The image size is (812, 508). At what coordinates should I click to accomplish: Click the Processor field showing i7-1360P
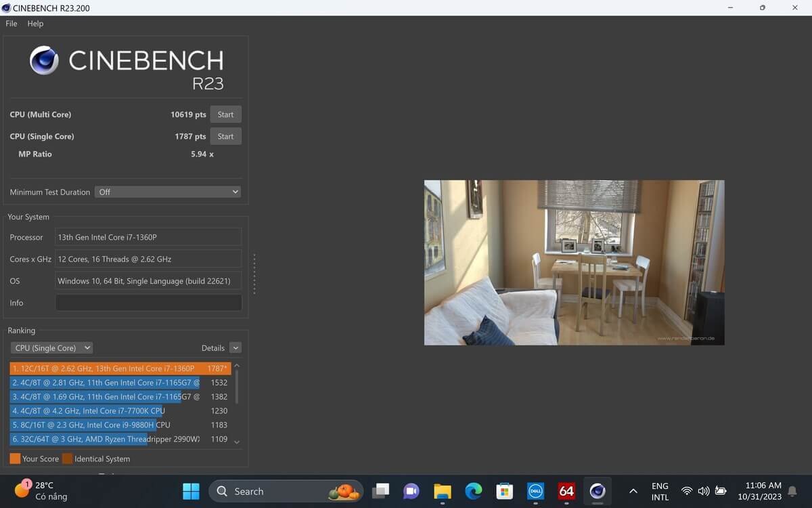click(148, 237)
